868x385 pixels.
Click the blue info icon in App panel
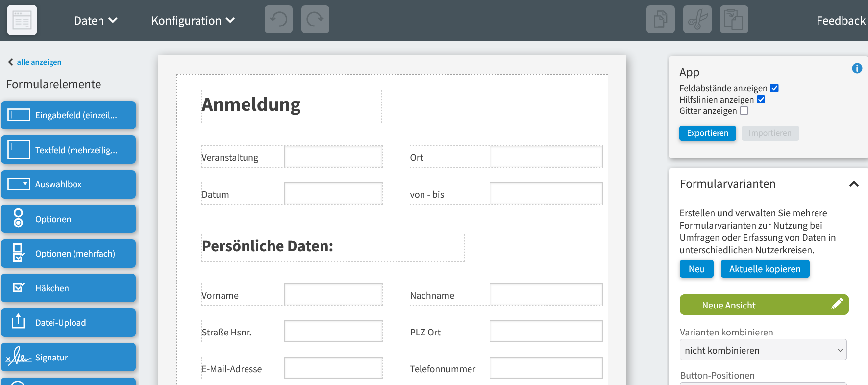(x=857, y=68)
